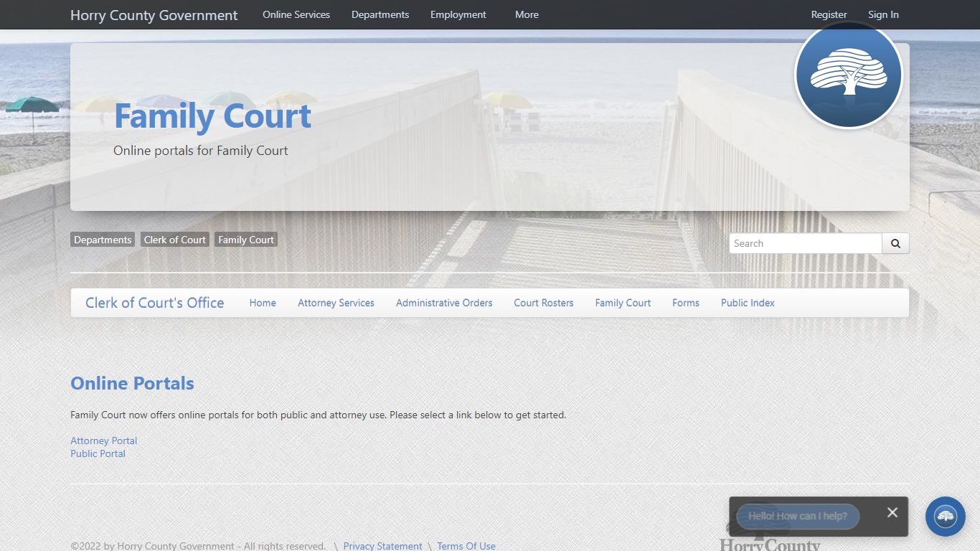Open Administrative Orders tab
Screen dimensions: 980x551
pos(444,303)
